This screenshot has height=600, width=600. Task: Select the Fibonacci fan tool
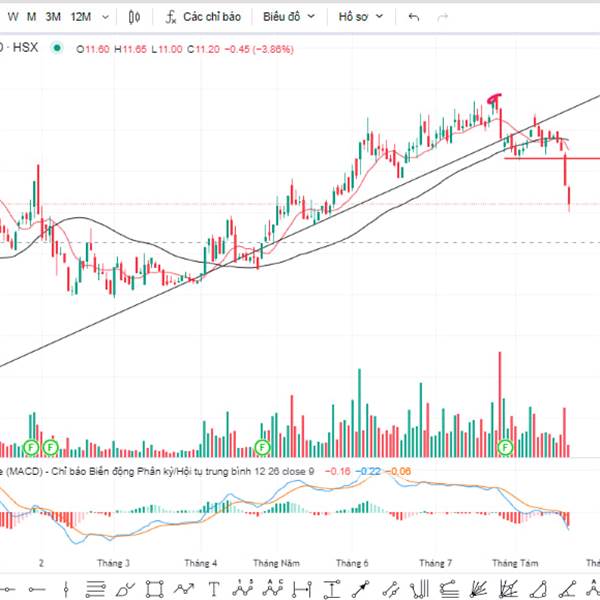478,589
